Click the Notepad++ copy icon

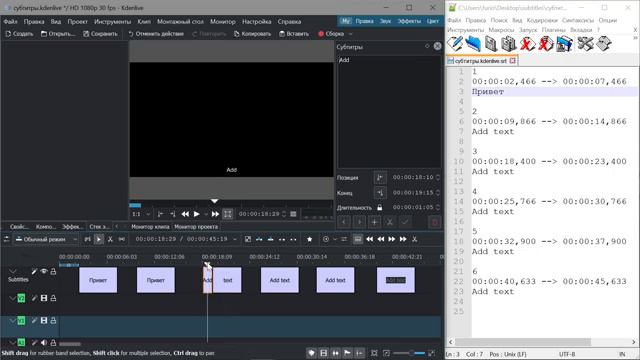point(604,44)
